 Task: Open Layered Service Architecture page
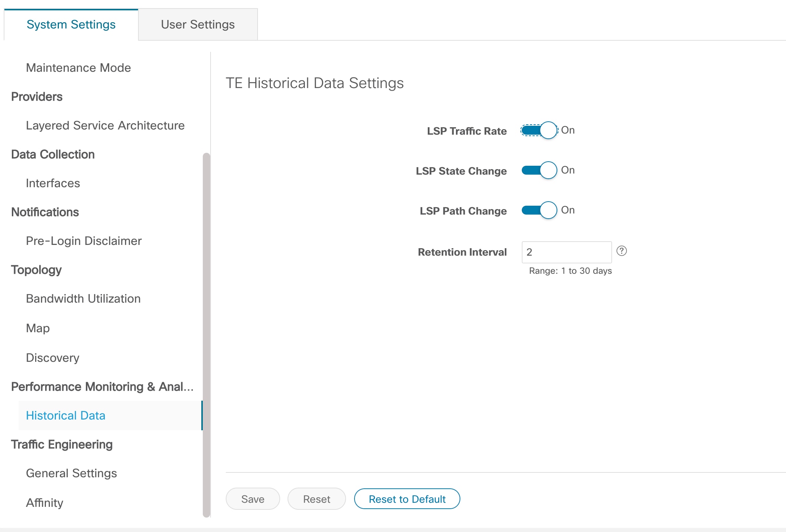pos(105,125)
